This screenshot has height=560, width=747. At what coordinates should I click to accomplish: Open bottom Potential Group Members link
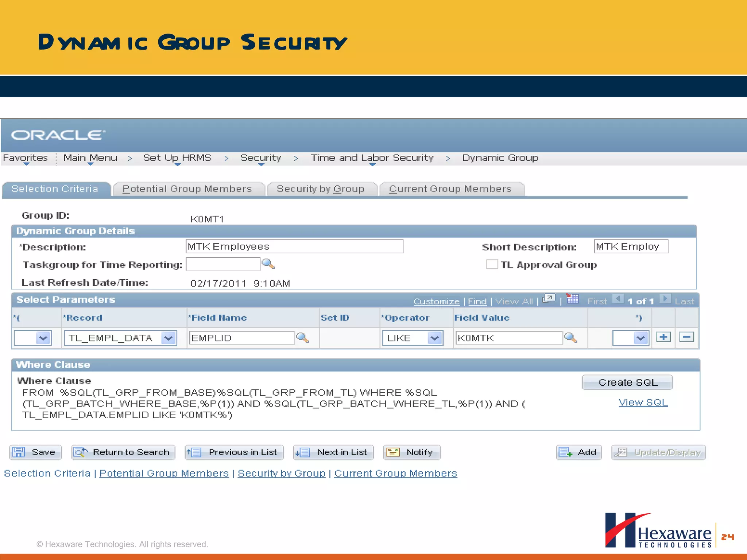pos(164,473)
